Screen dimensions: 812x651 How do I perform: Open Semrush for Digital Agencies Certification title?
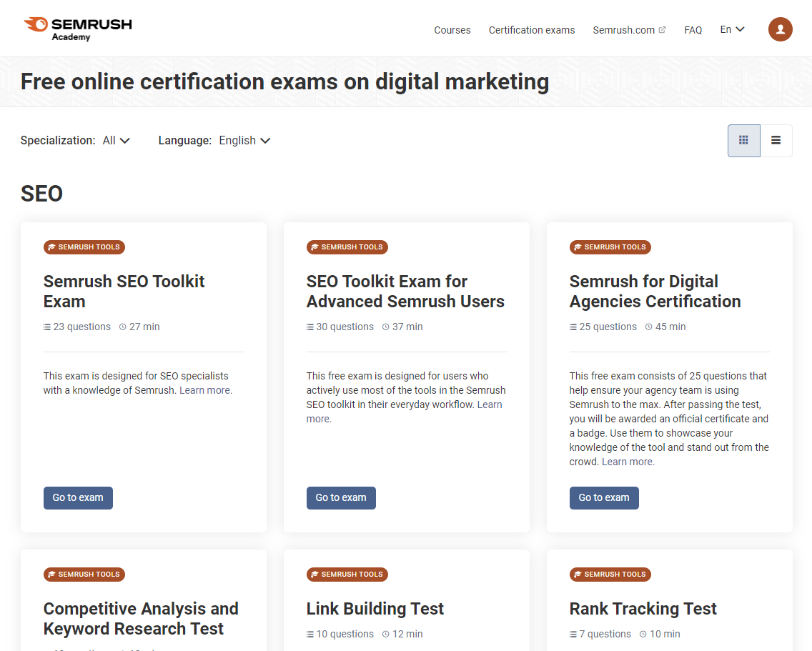pyautogui.click(x=655, y=291)
